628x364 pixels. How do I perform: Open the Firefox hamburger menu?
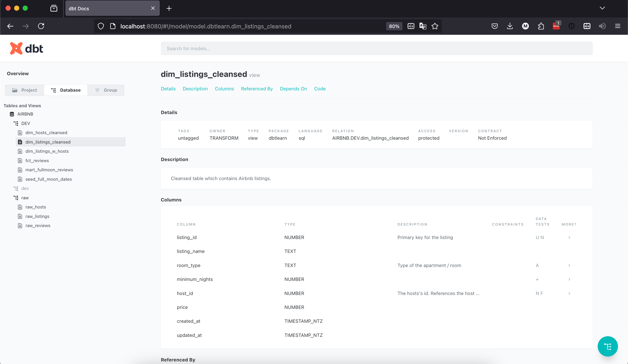tap(618, 26)
